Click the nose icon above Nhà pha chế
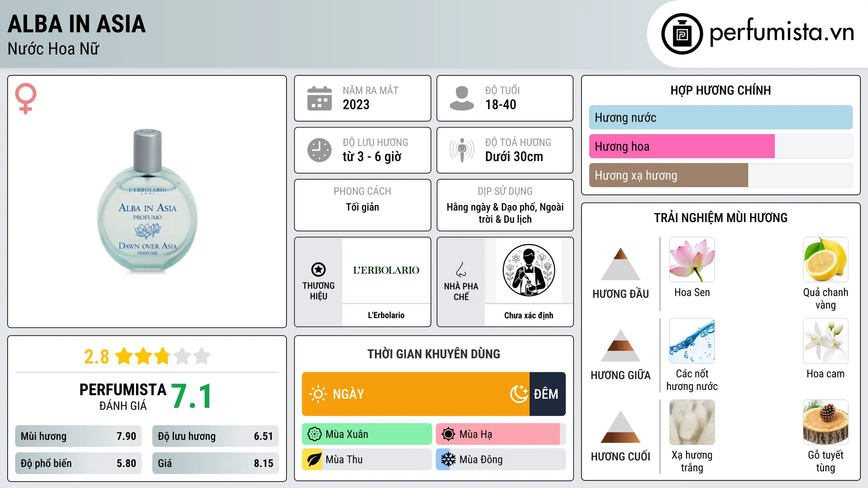 [461, 269]
